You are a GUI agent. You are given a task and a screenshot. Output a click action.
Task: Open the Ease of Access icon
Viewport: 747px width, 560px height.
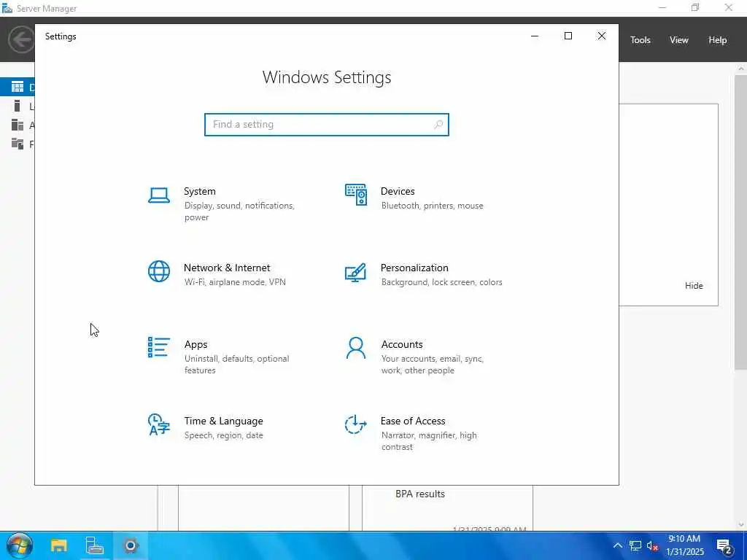tap(355, 425)
